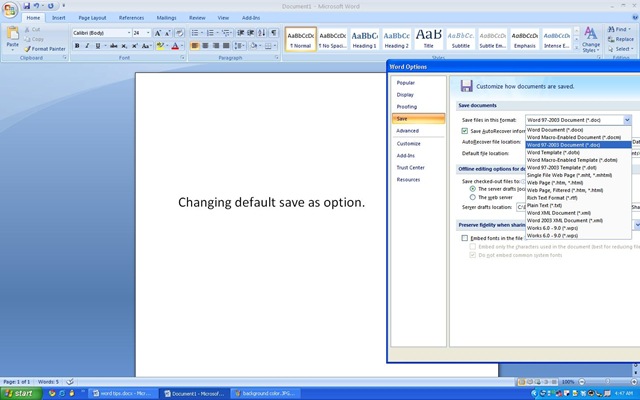Screen dimensions: 640x400
Task: Toggle Save AutoRecover information checkbox
Action: [464, 131]
